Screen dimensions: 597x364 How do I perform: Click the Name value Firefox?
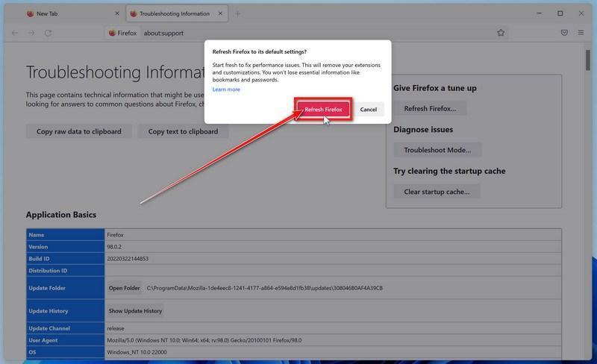[115, 235]
